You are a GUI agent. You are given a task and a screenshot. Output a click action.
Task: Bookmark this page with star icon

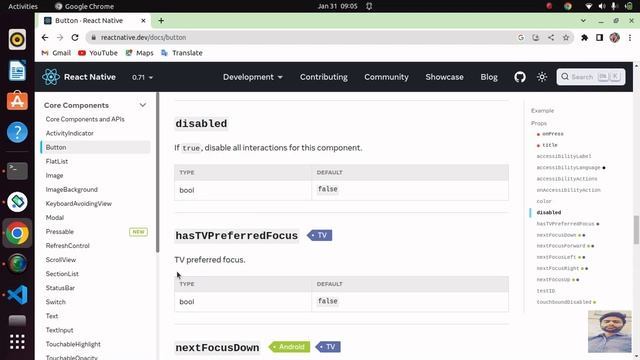point(566,37)
